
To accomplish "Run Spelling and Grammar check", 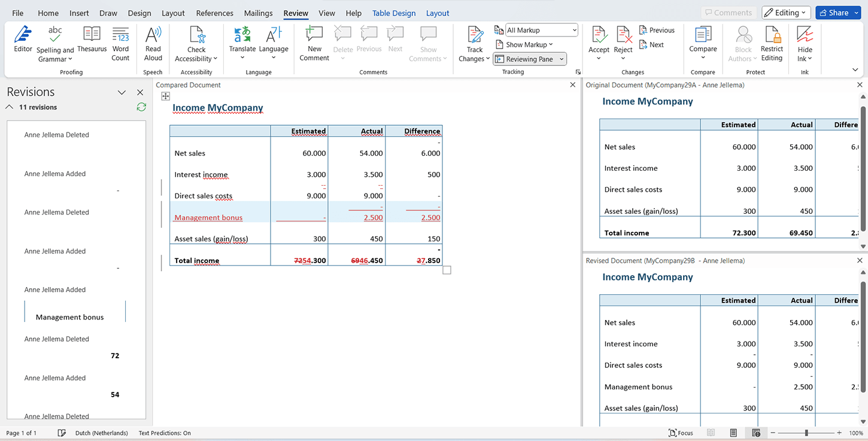I will (x=55, y=42).
